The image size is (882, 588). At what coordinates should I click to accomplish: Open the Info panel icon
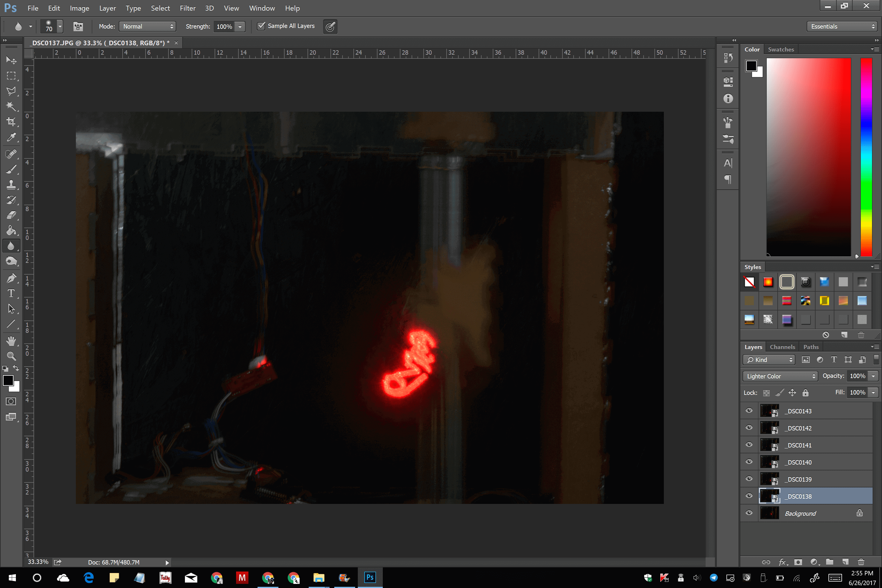(728, 98)
